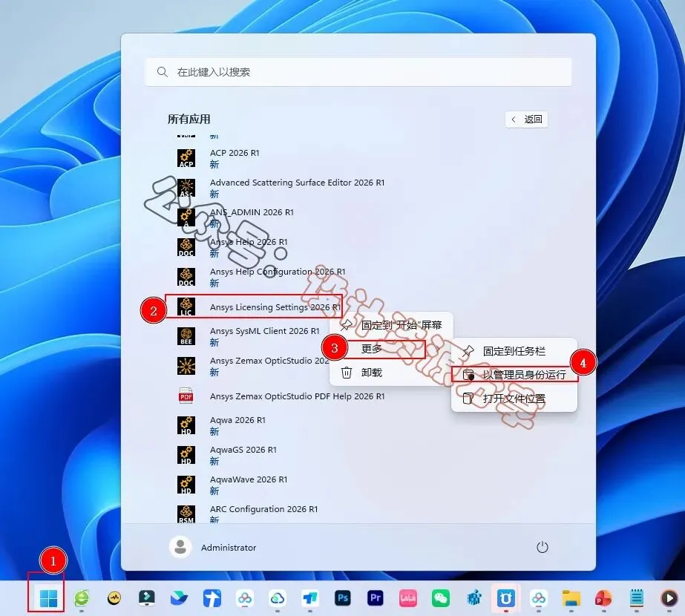
Task: Choose 卸载 from the context menu
Action: click(391, 373)
